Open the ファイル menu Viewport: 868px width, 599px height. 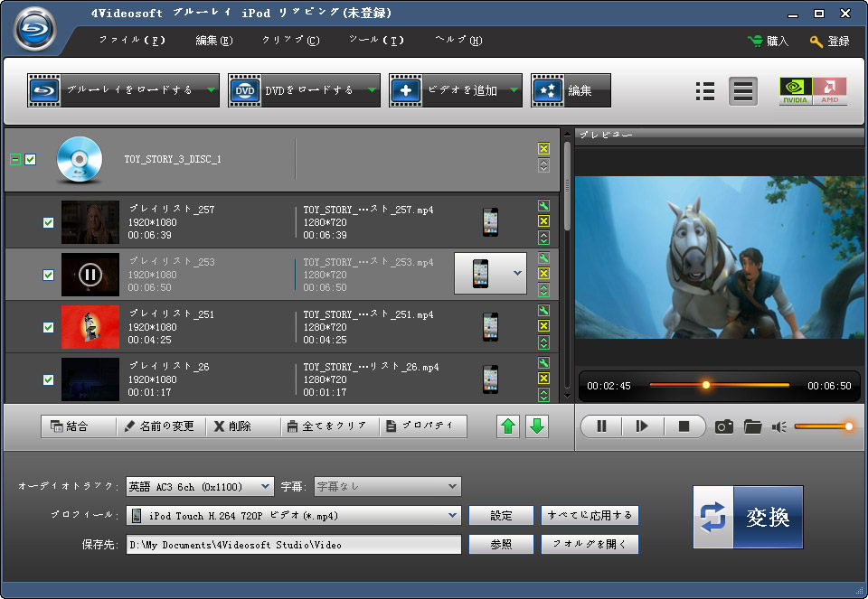point(131,41)
